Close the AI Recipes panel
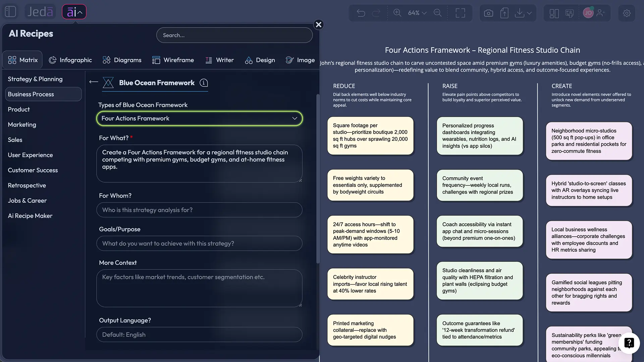This screenshot has width=644, height=362. pos(318,24)
